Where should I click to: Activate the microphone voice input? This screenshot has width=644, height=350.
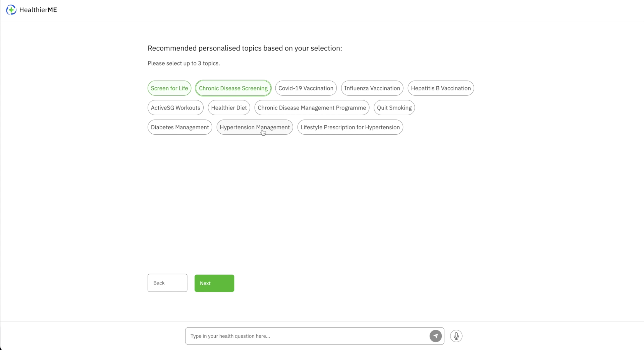click(456, 336)
